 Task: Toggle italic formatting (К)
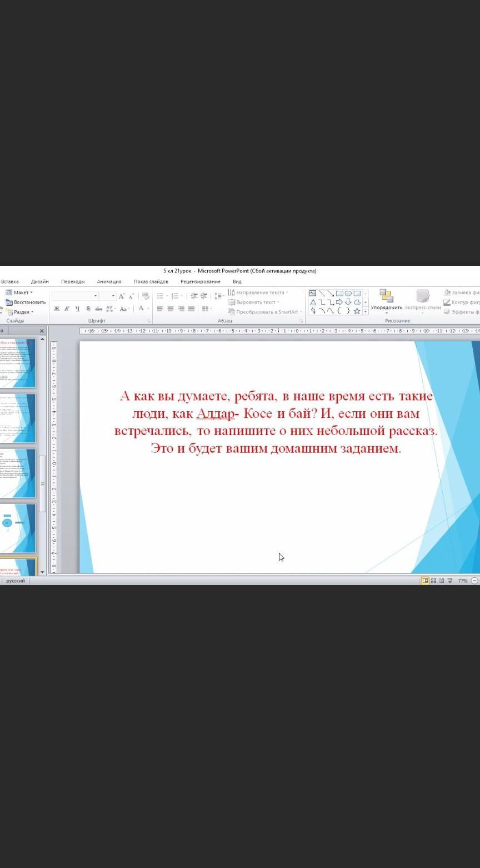click(67, 309)
